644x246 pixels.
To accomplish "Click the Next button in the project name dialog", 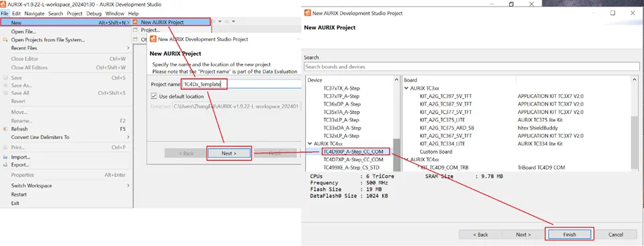I will click(228, 153).
